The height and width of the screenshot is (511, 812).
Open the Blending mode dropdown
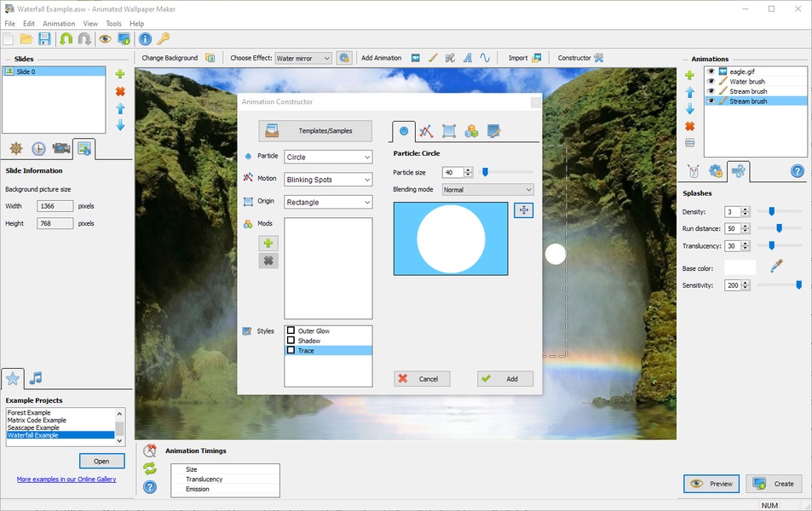pyautogui.click(x=487, y=190)
